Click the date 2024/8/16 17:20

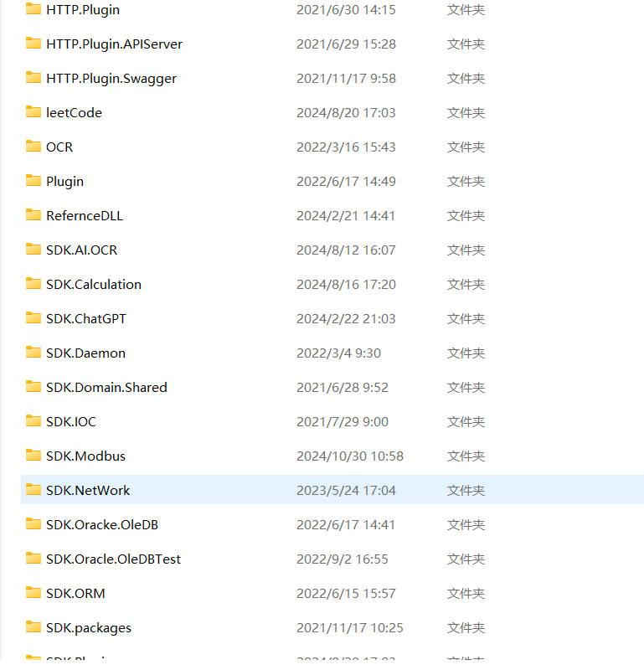coord(346,285)
